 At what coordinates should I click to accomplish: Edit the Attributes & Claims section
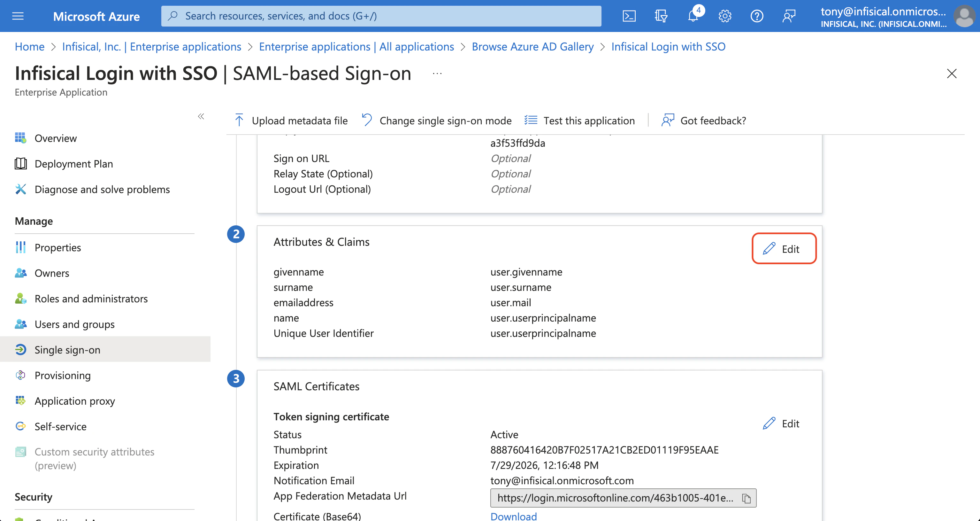pos(784,248)
